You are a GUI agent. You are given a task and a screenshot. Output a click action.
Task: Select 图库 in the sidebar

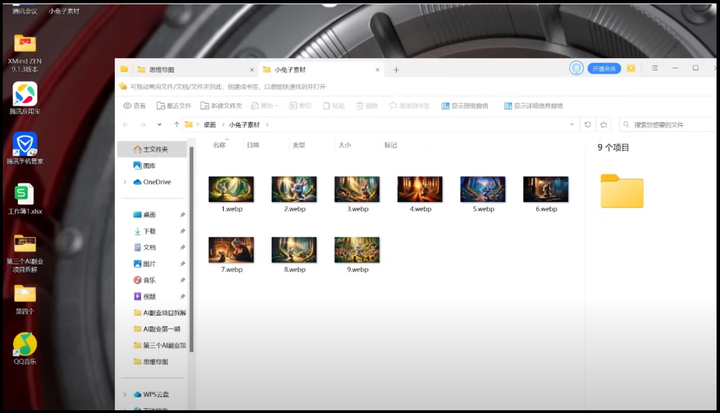click(x=144, y=165)
